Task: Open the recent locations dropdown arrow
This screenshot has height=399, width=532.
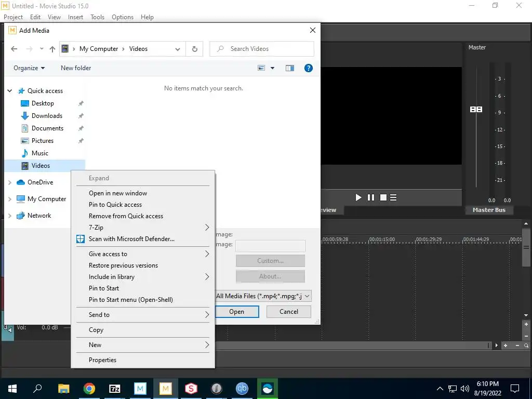Action: coord(42,49)
